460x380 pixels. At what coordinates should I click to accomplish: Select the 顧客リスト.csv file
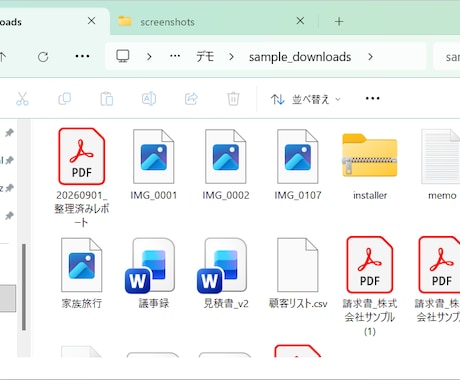pos(298,273)
